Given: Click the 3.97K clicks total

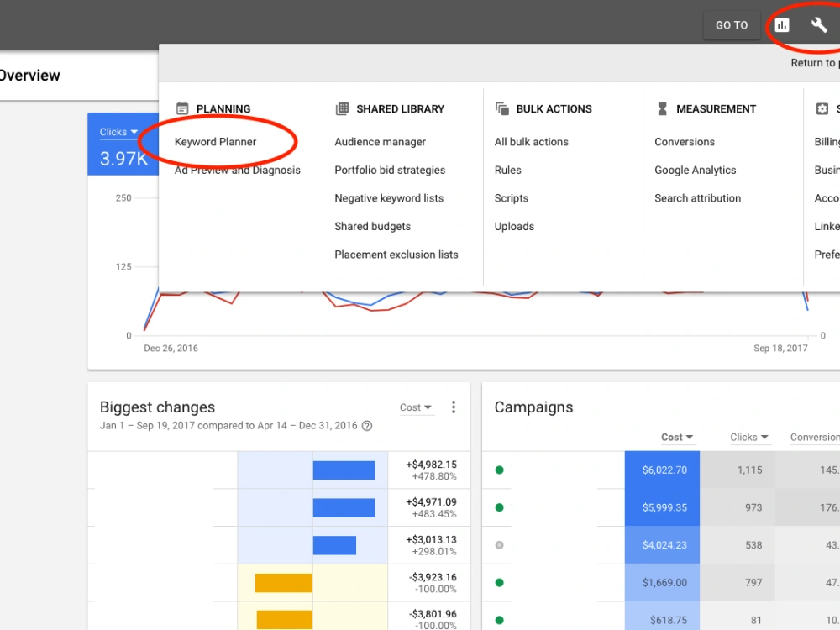Looking at the screenshot, I should [x=123, y=159].
